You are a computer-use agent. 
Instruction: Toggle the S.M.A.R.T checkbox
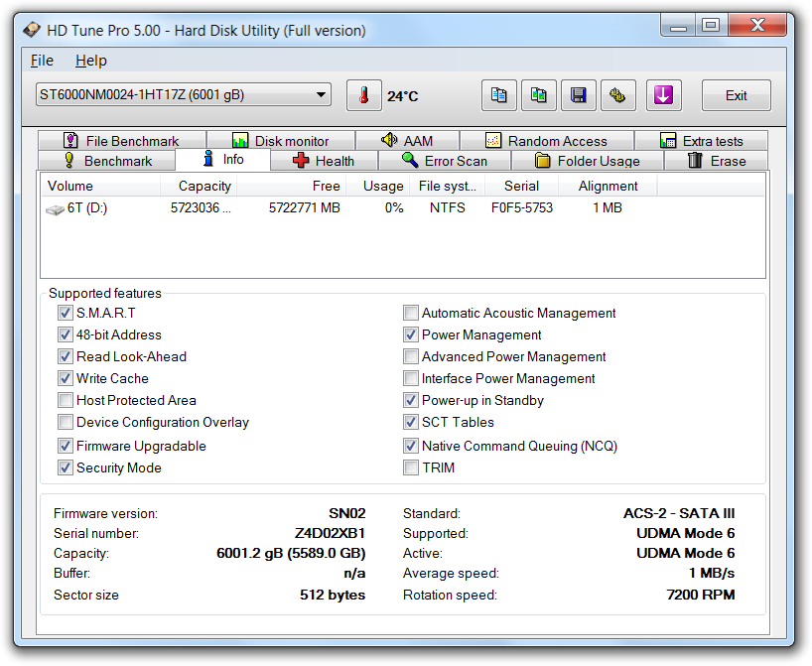pyautogui.click(x=66, y=314)
